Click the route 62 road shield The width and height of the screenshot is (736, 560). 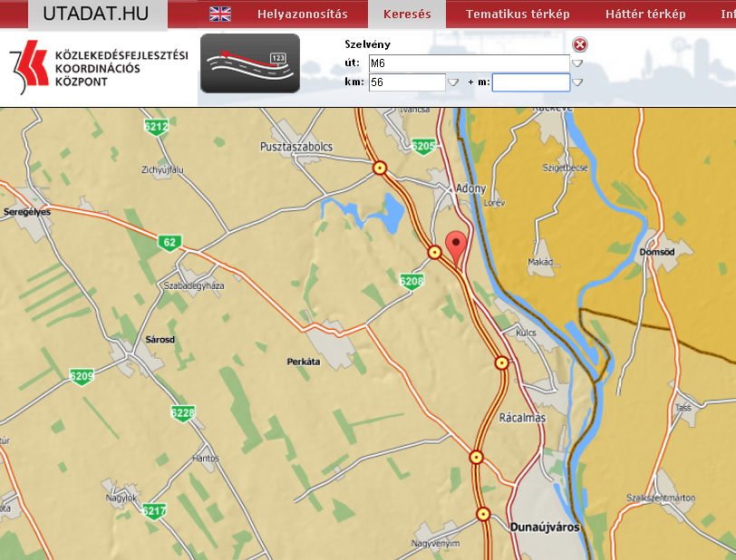click(169, 242)
